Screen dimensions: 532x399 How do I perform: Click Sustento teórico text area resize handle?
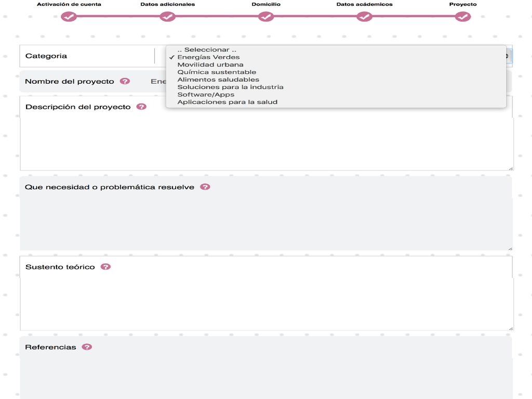click(511, 328)
